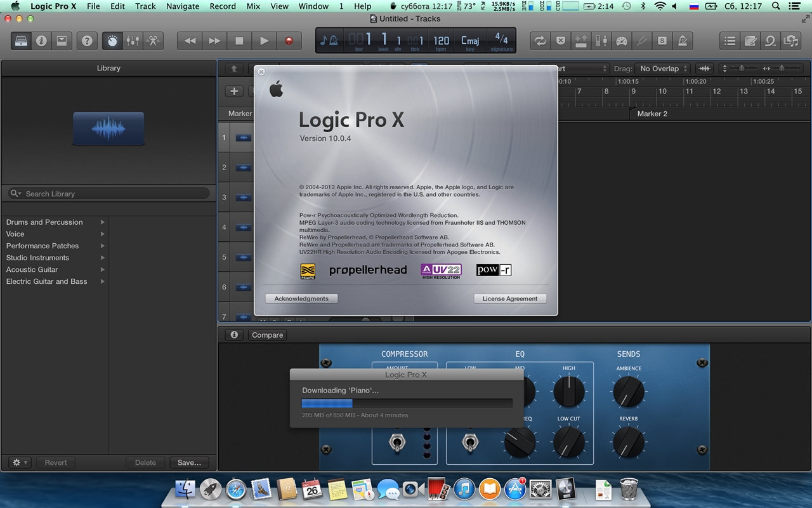Open the Loop Browser icon

771,41
